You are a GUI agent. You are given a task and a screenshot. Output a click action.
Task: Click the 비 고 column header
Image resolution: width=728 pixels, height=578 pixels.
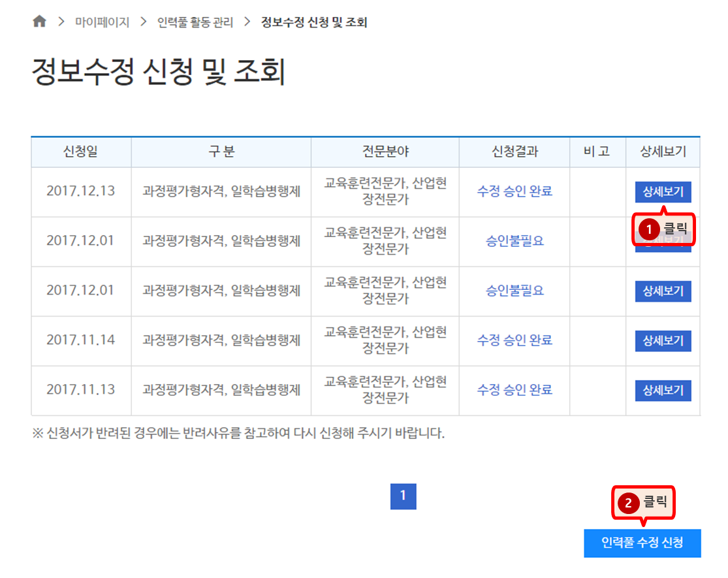pos(597,152)
